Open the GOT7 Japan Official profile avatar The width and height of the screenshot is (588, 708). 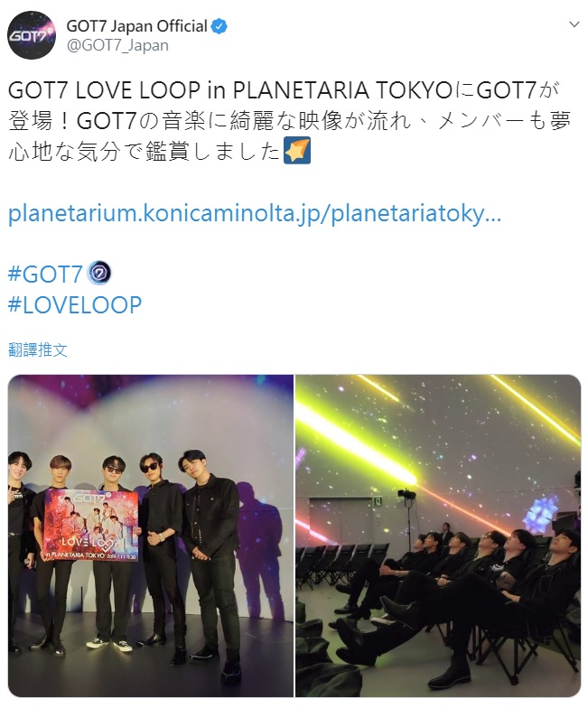(32, 36)
